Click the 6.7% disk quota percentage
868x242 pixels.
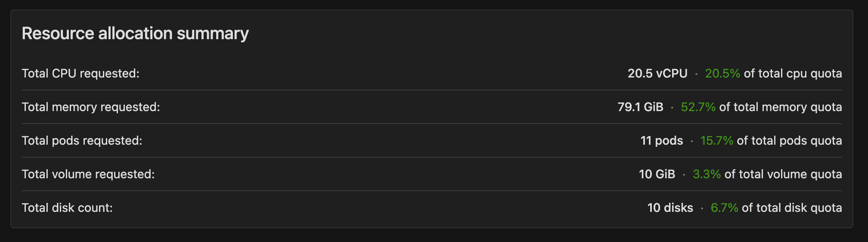tap(724, 208)
